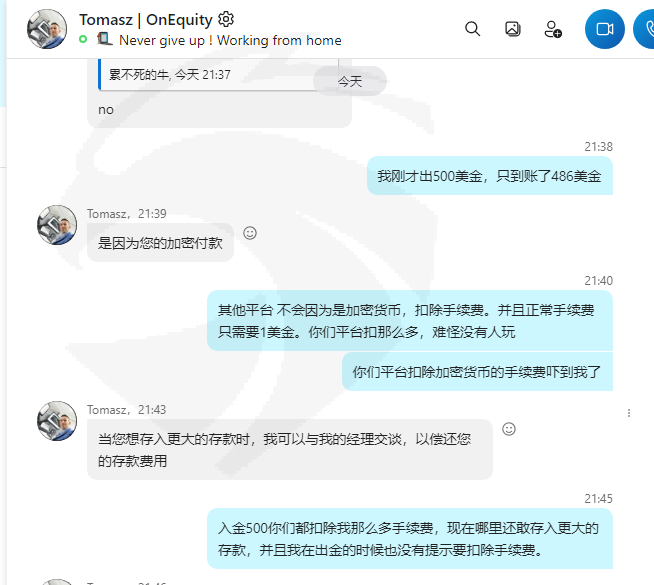
Task: Open the three-dot more options beside the 21:43 message
Action: coord(629,413)
